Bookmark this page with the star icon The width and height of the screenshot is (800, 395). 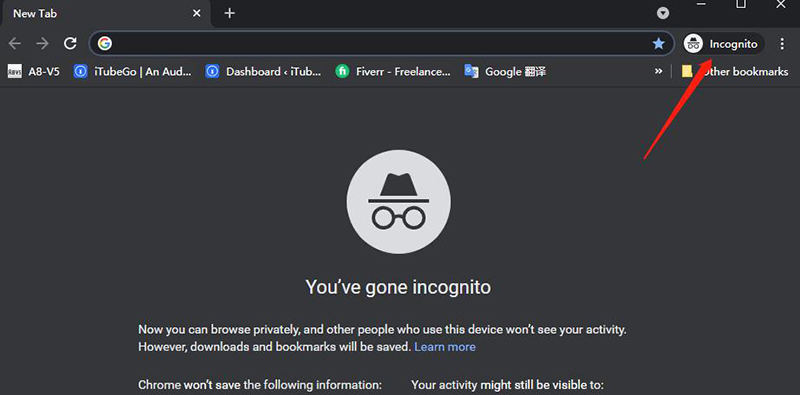pos(659,44)
